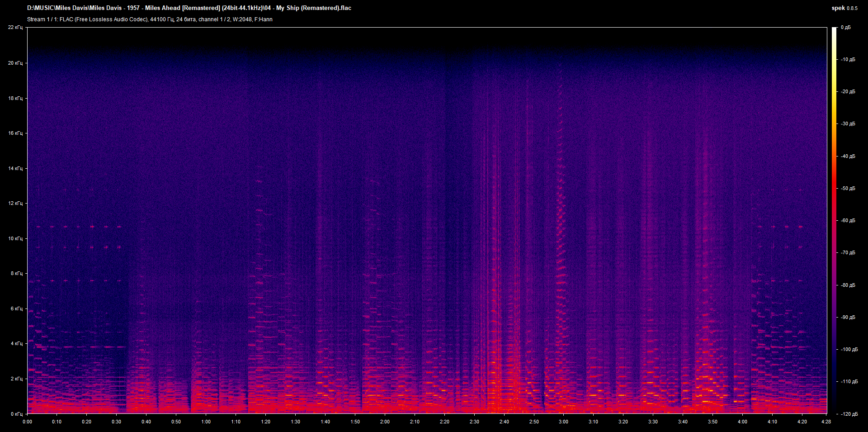This screenshot has height=432, width=868.
Task: Click the 4:00 time axis label
Action: [742, 422]
